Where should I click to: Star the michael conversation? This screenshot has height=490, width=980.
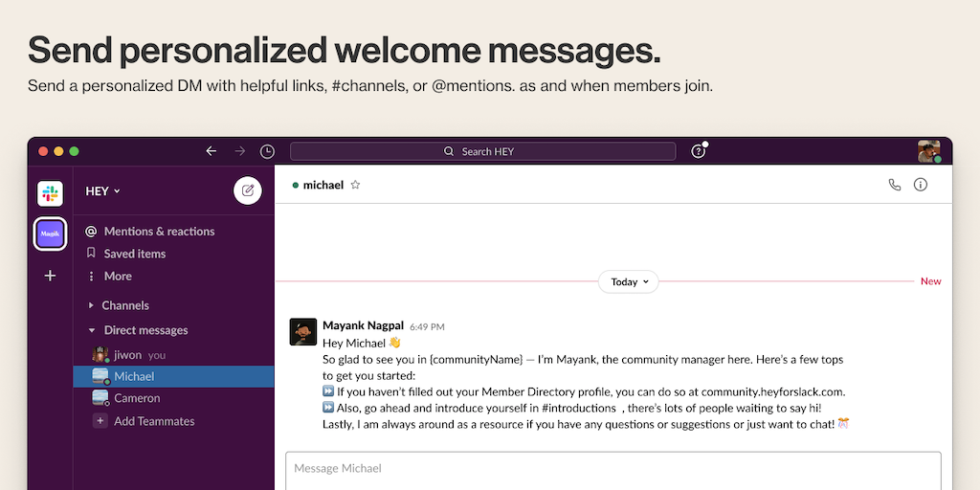point(355,185)
